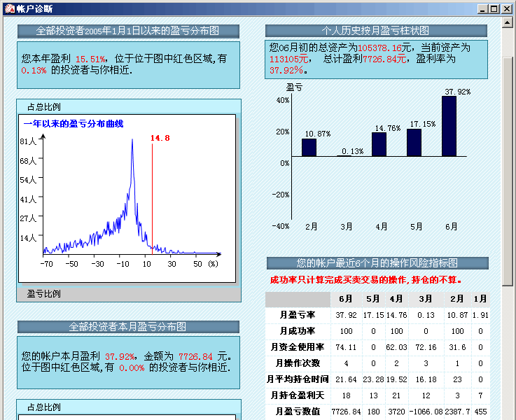
Task: Minimize the 帐户诊断 window
Action: pos(483,8)
